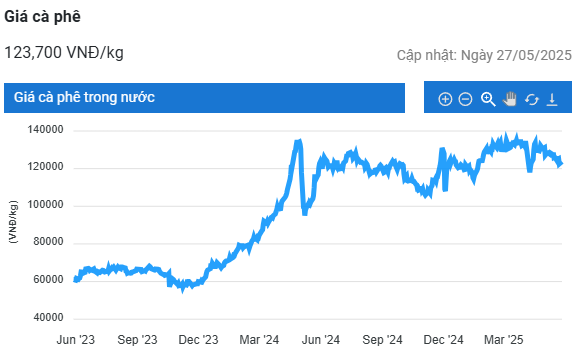Screen dimensions: 584x363
Task: Download the chart using the download icon
Action: click(x=552, y=100)
